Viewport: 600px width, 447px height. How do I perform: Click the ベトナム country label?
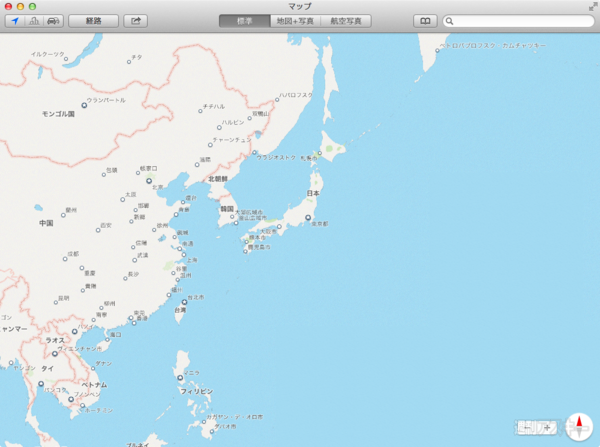click(94, 385)
